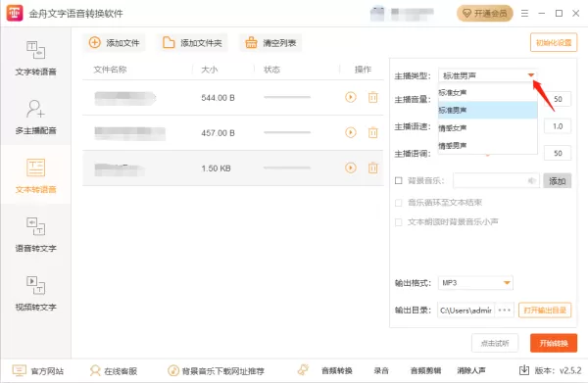Viewport: 588px width, 383px height.
Task: Switch to 语音转文字 mode
Action: (35, 234)
